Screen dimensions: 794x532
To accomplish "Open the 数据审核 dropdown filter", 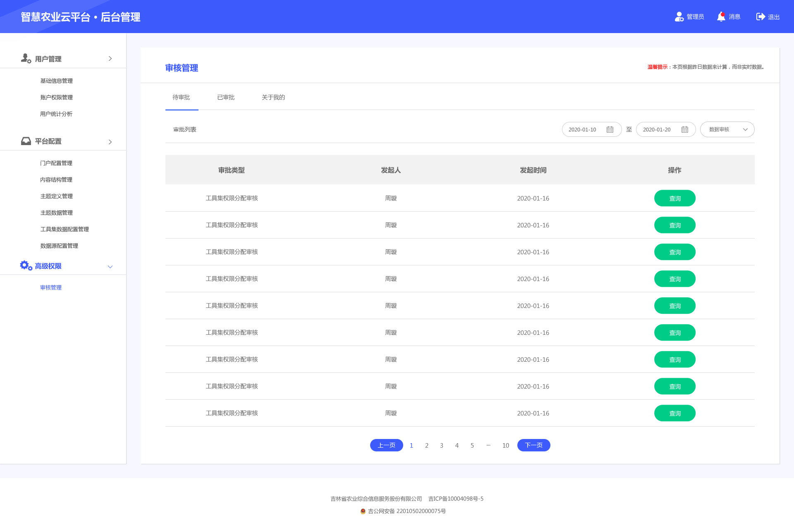I will tap(727, 129).
